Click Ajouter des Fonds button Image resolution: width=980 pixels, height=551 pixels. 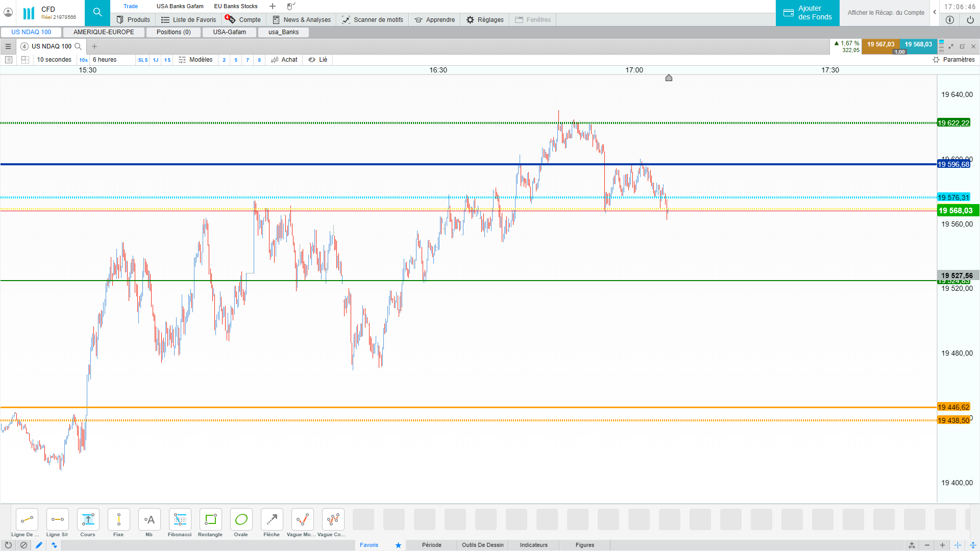click(807, 13)
